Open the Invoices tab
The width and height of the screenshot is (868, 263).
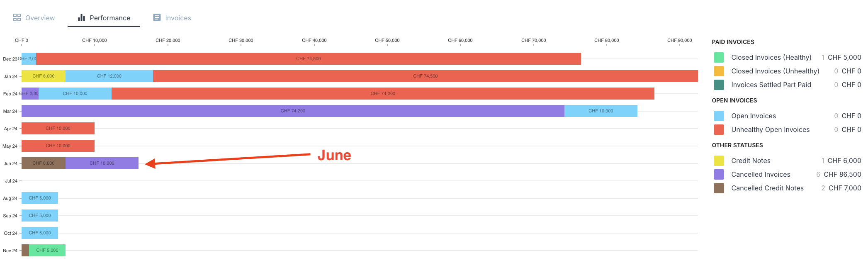178,17
